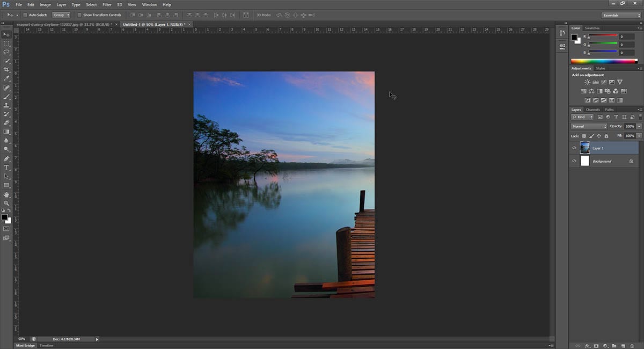Enable the Auto-Select checkbox
Image resolution: width=644 pixels, height=349 pixels.
coord(25,15)
